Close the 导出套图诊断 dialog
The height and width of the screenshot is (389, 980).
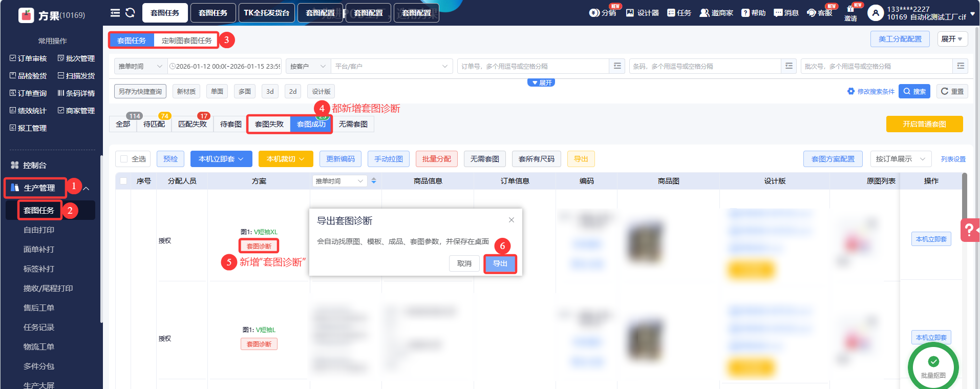pos(511,220)
